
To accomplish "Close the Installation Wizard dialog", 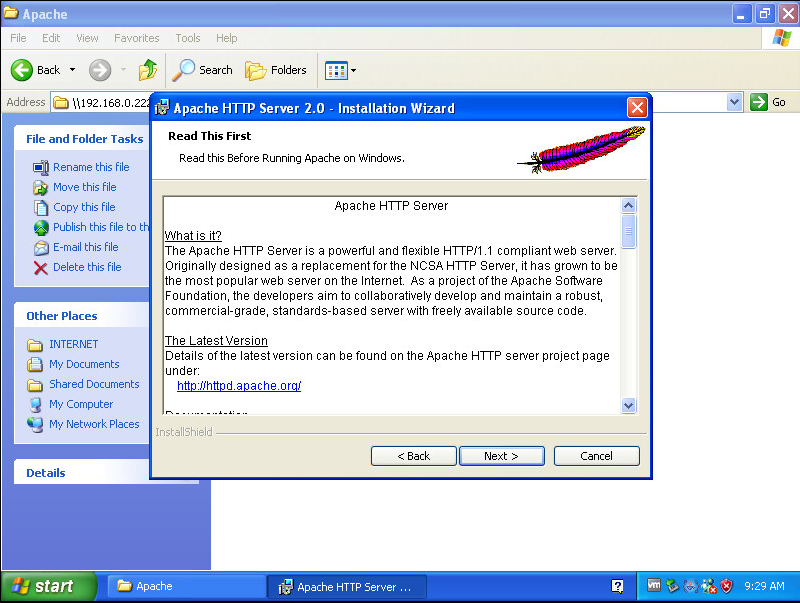I will coord(637,108).
